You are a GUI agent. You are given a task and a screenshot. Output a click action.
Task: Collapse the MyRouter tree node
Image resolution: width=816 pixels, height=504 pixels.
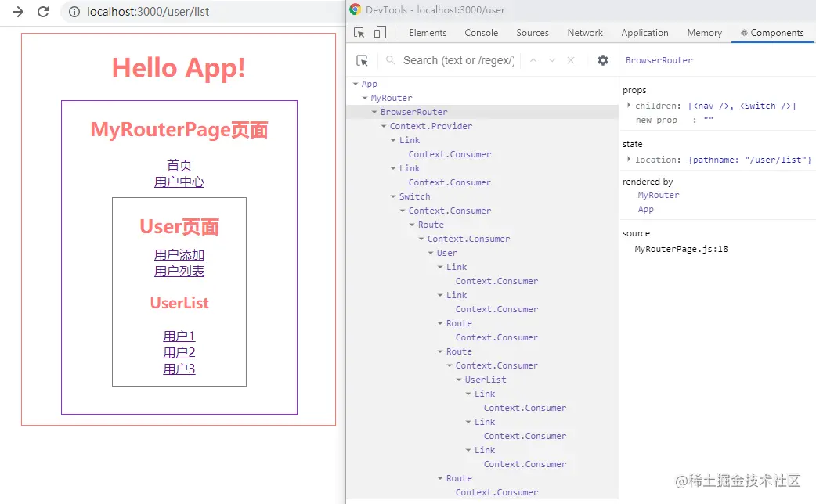click(365, 98)
